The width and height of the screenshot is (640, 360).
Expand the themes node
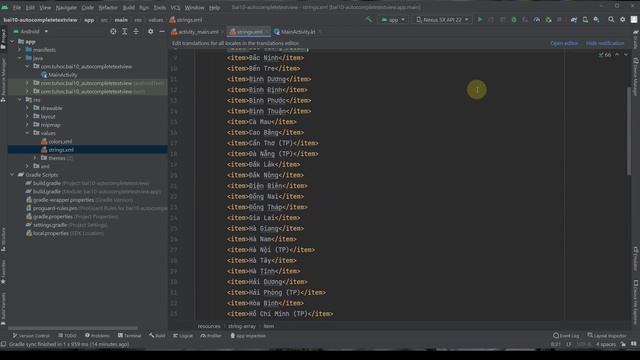pyautogui.click(x=35, y=158)
